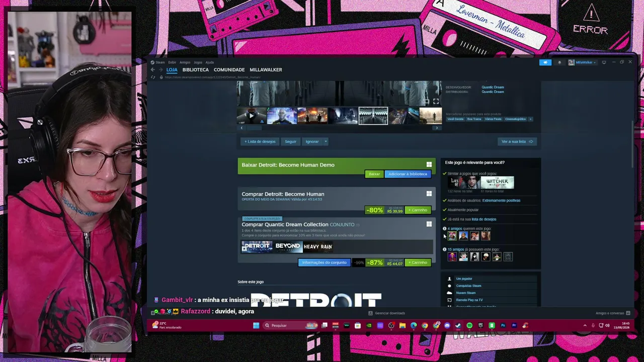
Task: Click Baixar for the demo
Action: (x=374, y=174)
